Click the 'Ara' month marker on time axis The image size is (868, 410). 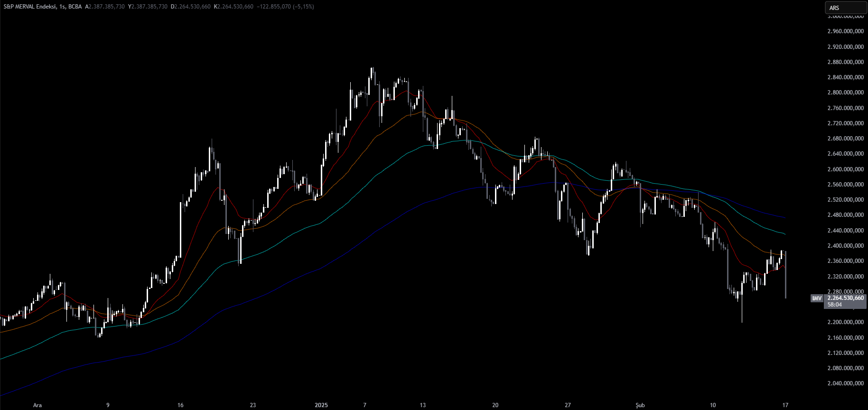pyautogui.click(x=37, y=405)
